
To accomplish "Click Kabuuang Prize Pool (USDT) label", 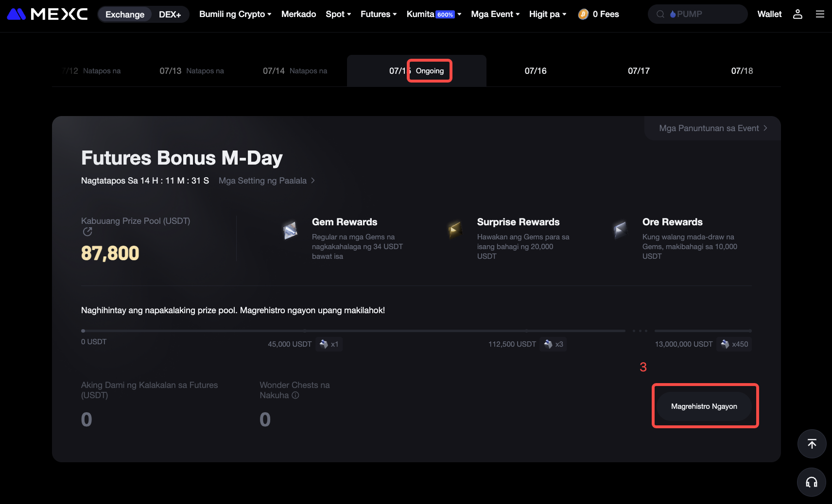I will click(136, 221).
